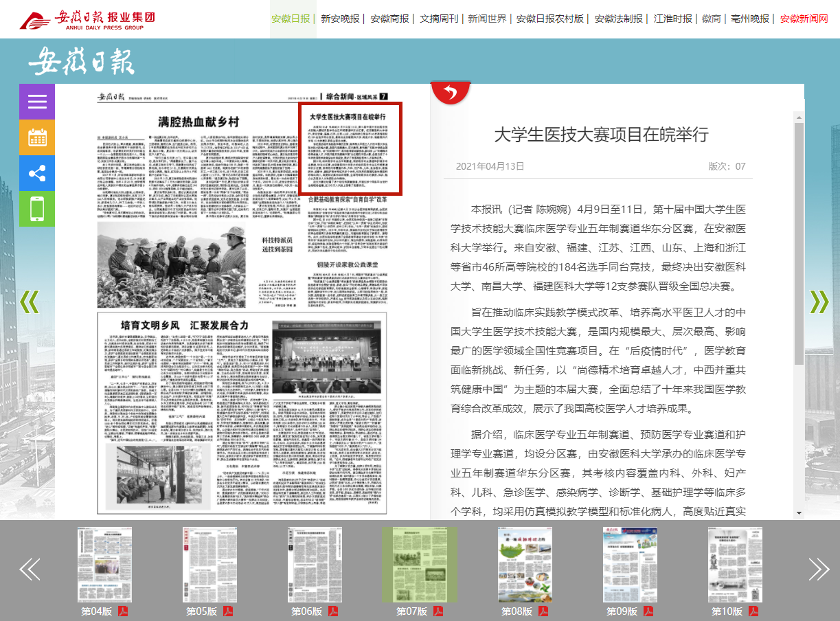Click the article text scrollbar down arrow
840x621 pixels.
799,512
